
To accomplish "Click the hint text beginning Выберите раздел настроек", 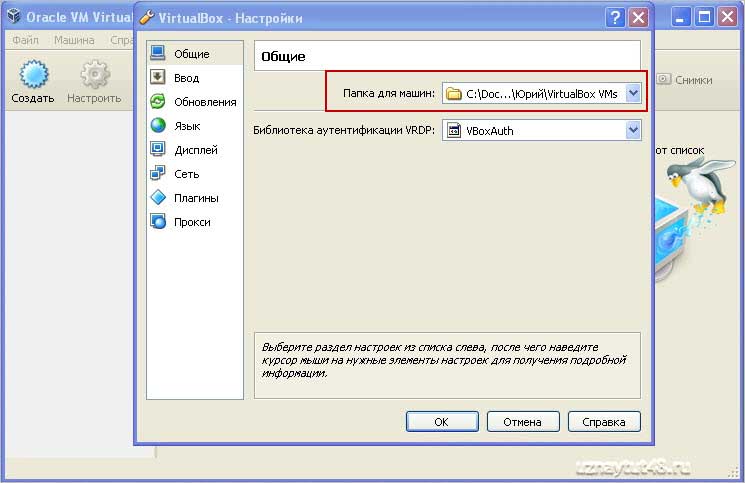I will pyautogui.click(x=444, y=360).
